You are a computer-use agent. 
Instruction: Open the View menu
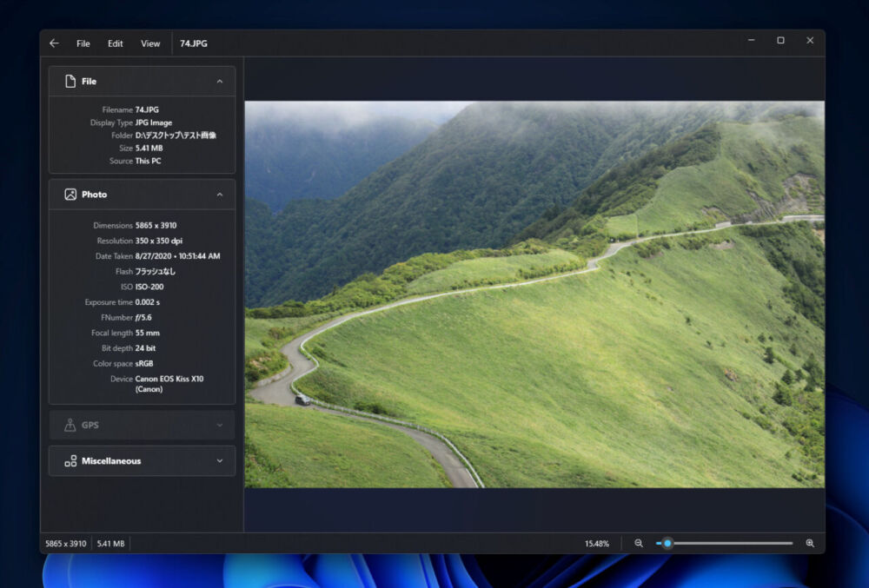[150, 43]
